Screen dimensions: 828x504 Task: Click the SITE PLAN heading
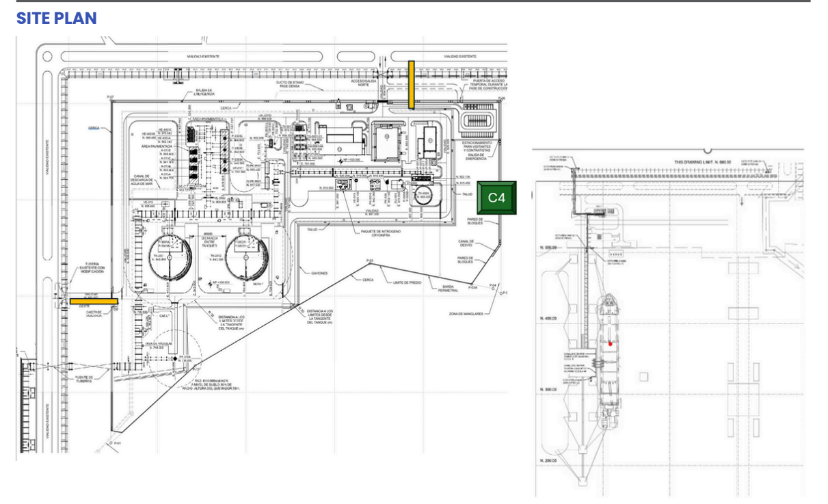57,20
